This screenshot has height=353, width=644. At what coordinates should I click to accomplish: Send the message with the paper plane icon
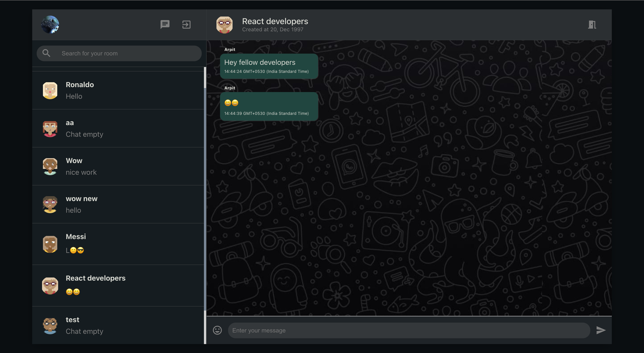(x=601, y=330)
